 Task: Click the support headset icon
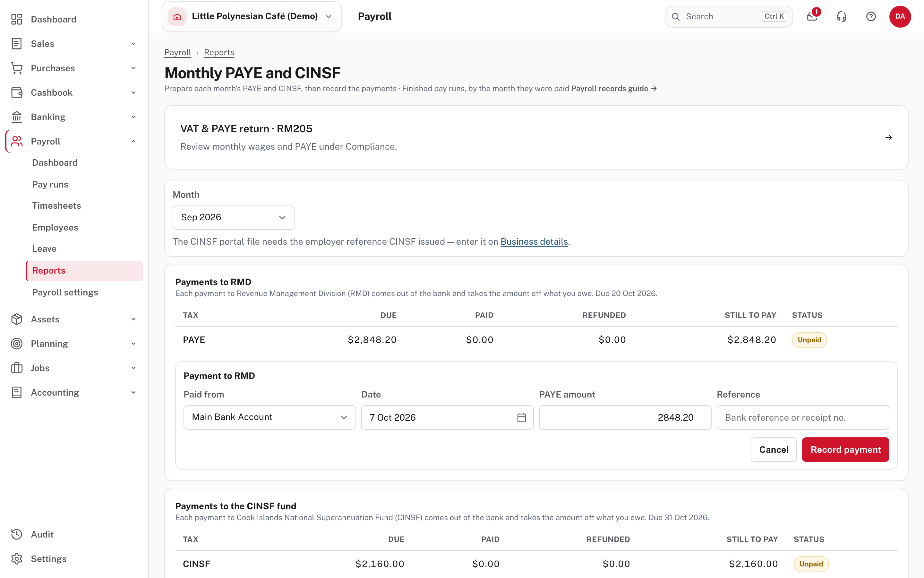(x=842, y=16)
